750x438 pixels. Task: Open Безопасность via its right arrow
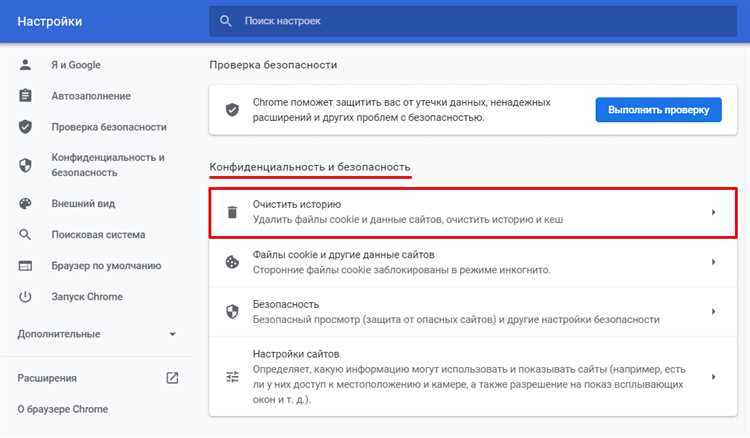[713, 312]
